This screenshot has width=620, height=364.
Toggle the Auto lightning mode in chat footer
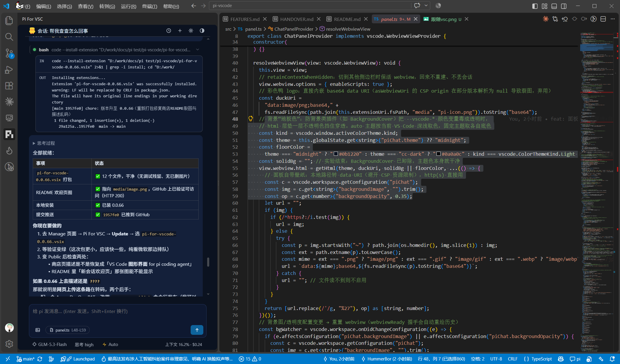110,344
